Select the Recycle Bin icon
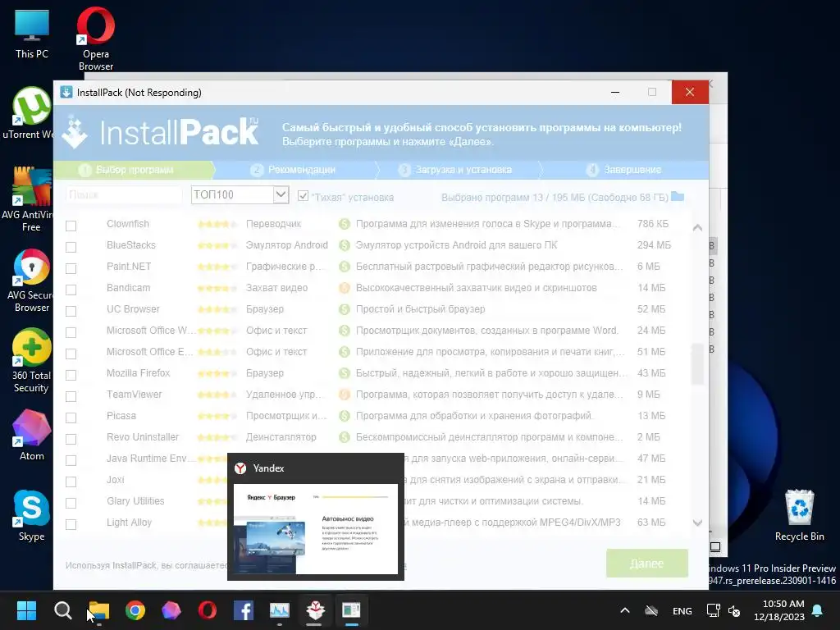 pyautogui.click(x=799, y=516)
